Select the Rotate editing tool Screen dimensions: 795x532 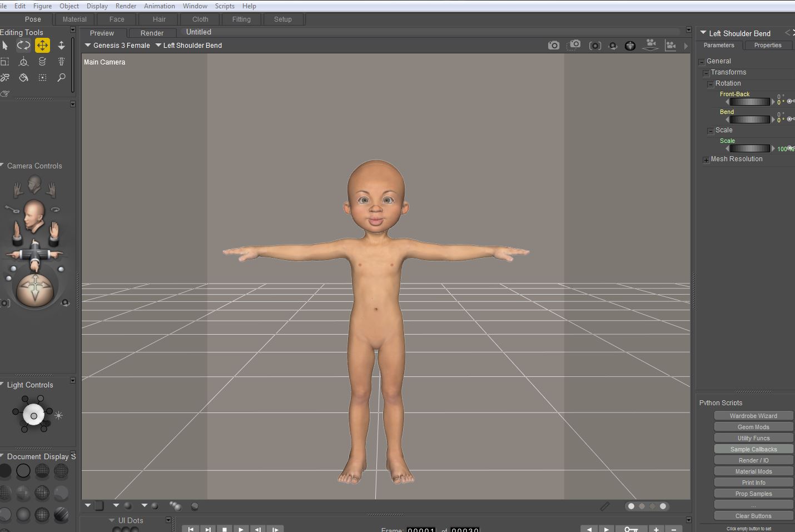[23, 46]
